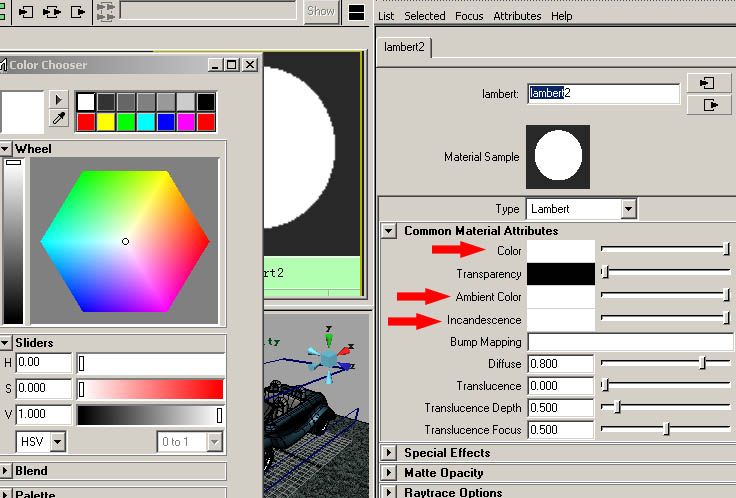Screen dimensions: 736x498
Task: Click the large current color preview swatch
Action: click(22, 112)
